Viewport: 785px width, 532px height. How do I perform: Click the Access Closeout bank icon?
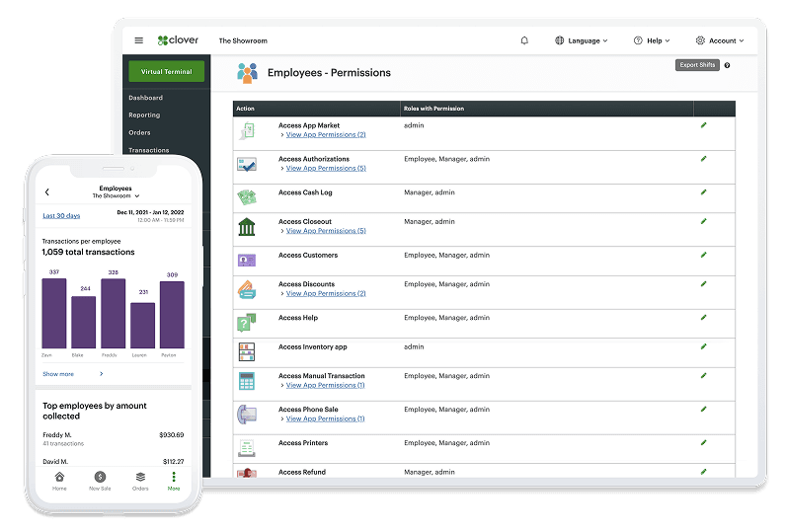pyautogui.click(x=246, y=227)
